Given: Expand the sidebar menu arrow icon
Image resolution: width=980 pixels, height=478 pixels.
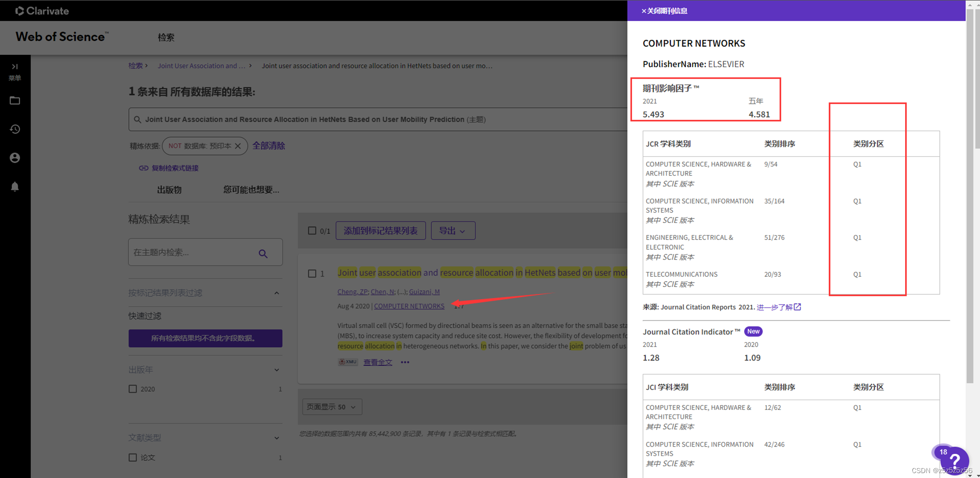Looking at the screenshot, I should 15,67.
